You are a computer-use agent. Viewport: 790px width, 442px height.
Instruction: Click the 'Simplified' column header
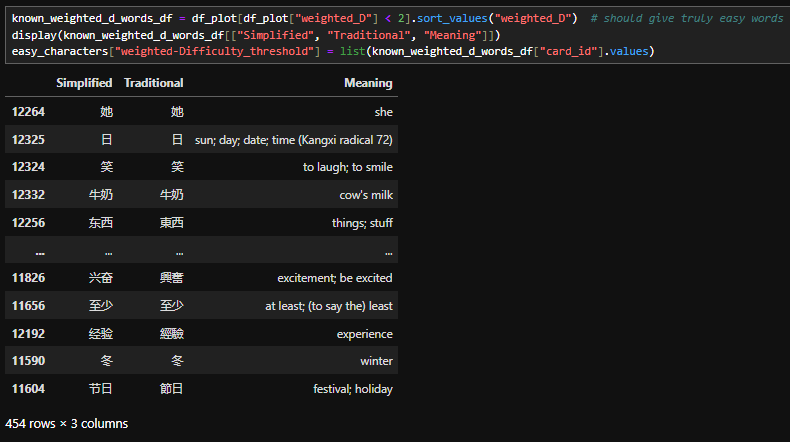click(x=84, y=83)
